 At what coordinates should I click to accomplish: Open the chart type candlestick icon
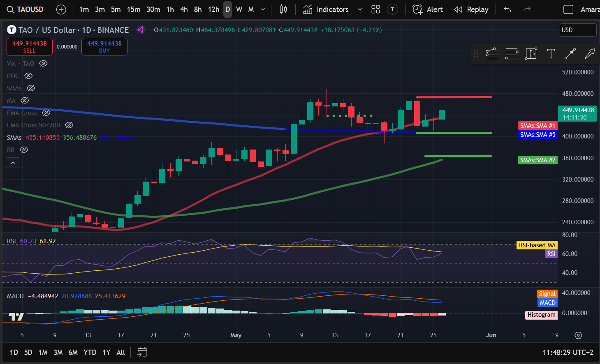pos(283,9)
